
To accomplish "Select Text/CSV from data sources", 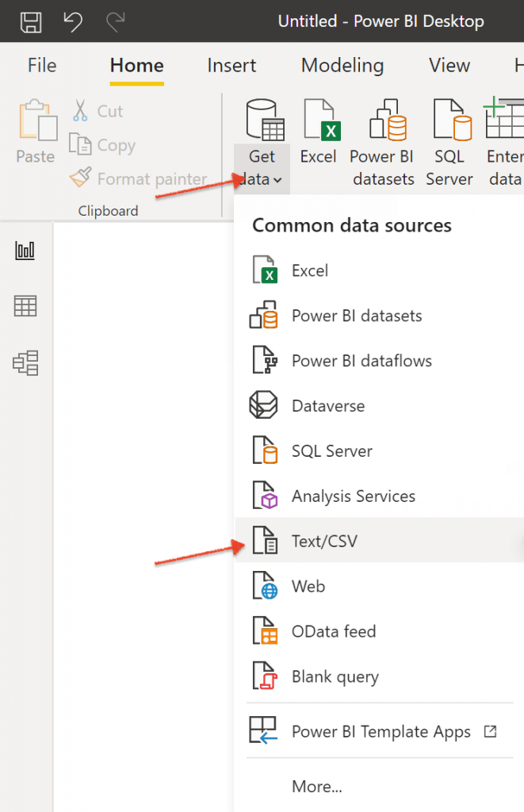I will pyautogui.click(x=324, y=542).
